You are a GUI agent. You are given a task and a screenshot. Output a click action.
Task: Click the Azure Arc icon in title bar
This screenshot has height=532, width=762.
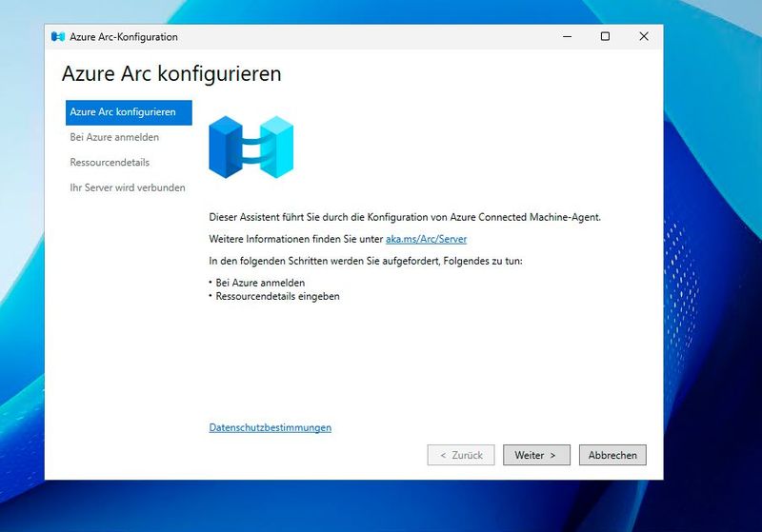[x=58, y=37]
